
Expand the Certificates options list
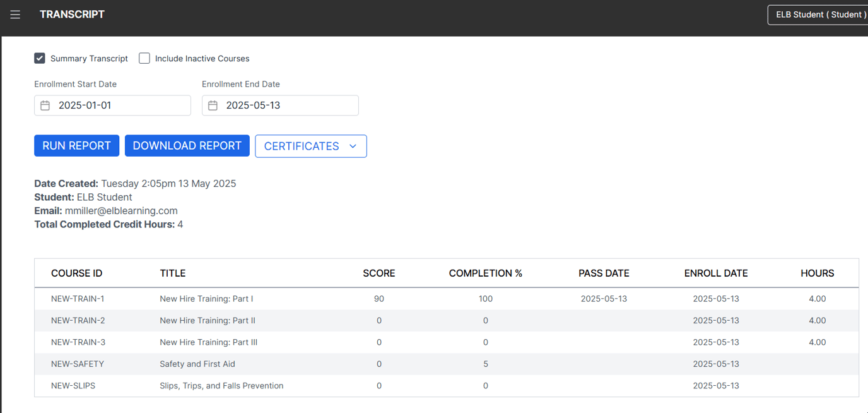click(x=310, y=146)
